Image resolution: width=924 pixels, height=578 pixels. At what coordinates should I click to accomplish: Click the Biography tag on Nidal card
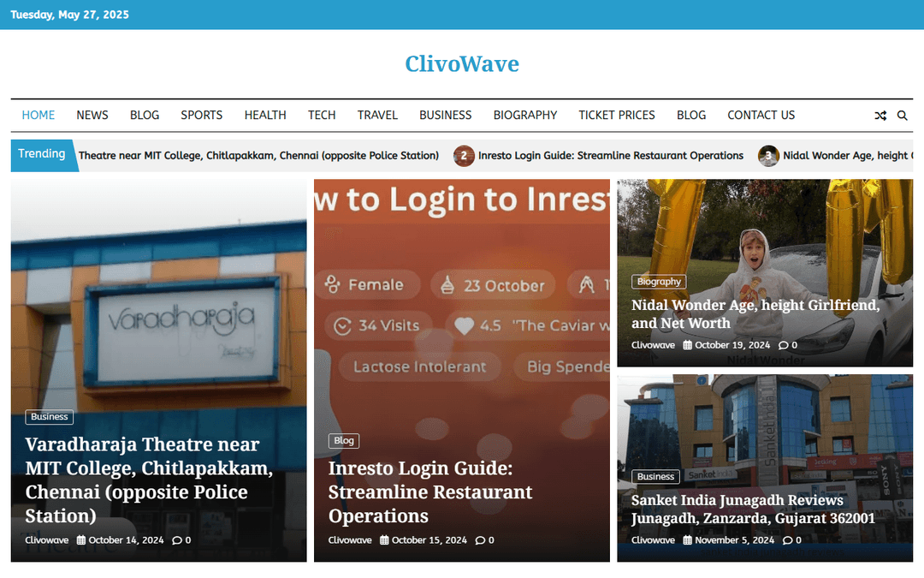[659, 282]
